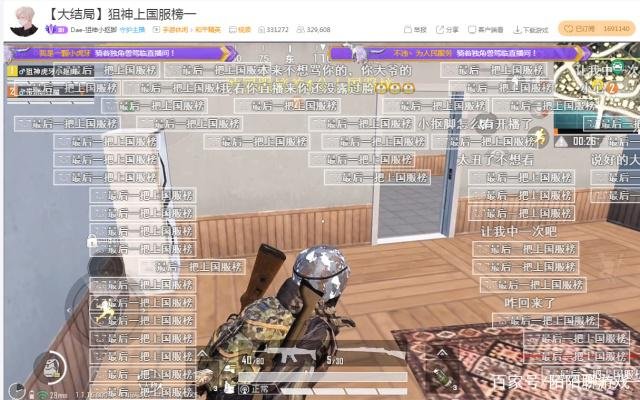
Task: Open the 客户端看 watch-in-client option
Action: click(485, 30)
